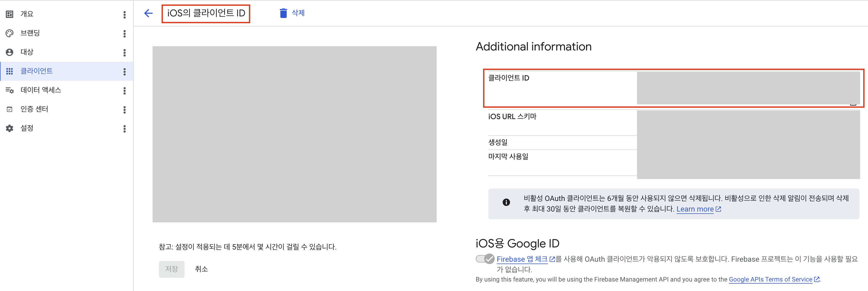This screenshot has height=291, width=868.
Task: Click the 개요 overview icon
Action: coord(10,14)
